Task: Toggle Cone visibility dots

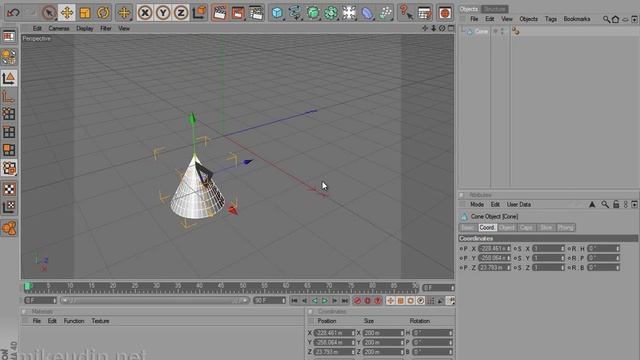Action: click(x=502, y=31)
